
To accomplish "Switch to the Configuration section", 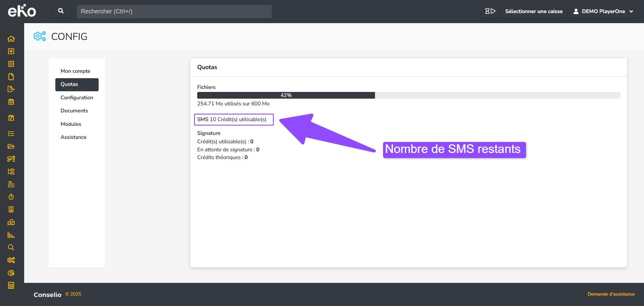I will [x=77, y=98].
